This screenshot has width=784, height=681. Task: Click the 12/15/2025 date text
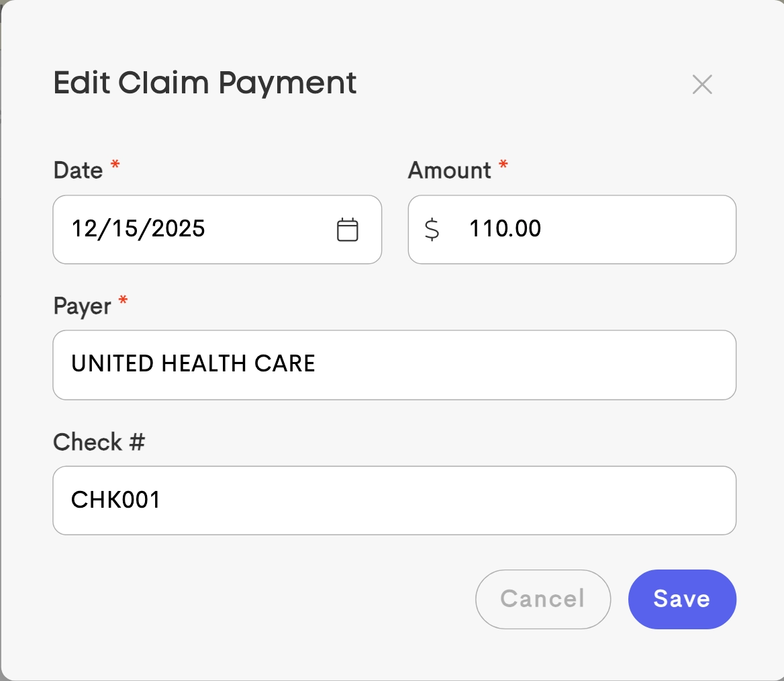(138, 229)
